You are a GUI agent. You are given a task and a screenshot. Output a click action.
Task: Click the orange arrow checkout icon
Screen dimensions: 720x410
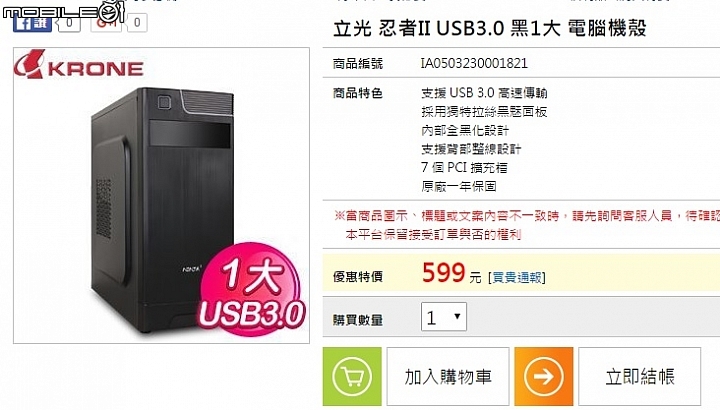coord(544,376)
